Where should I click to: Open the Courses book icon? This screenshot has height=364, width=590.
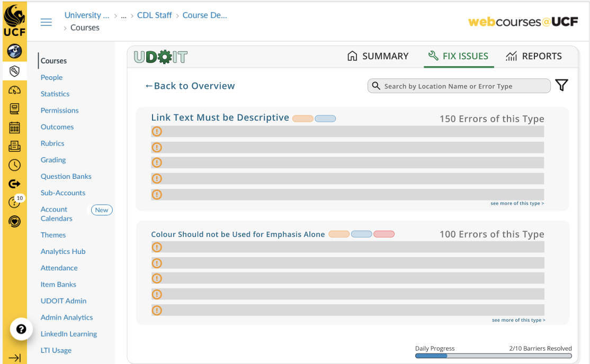tap(15, 108)
